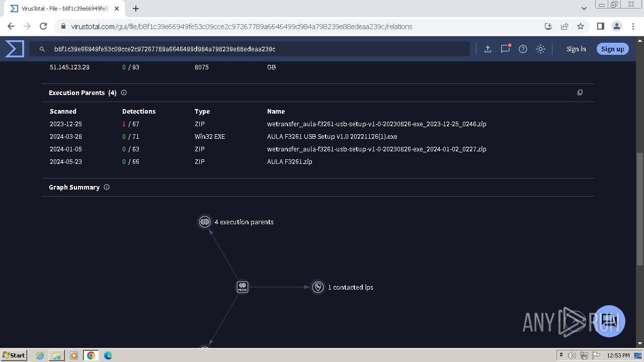Open wetransfer zip dated 2023-12-25_0246

[376, 124]
